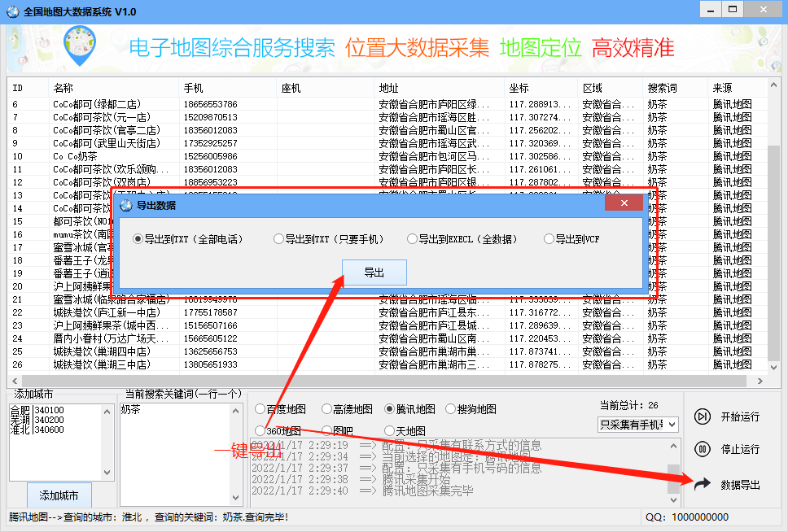Choose 百度地图 map source

pos(280,409)
